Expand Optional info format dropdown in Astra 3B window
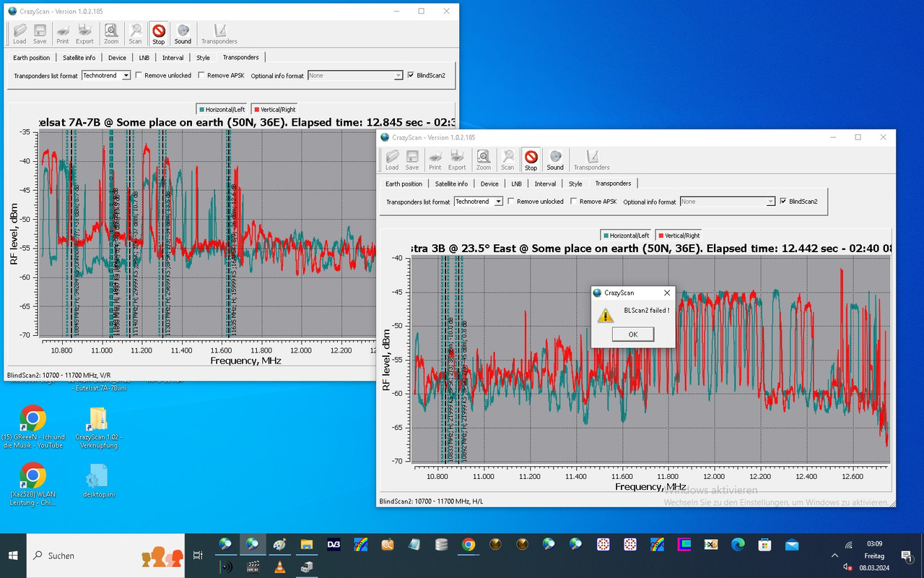The width and height of the screenshot is (924, 578). [770, 202]
